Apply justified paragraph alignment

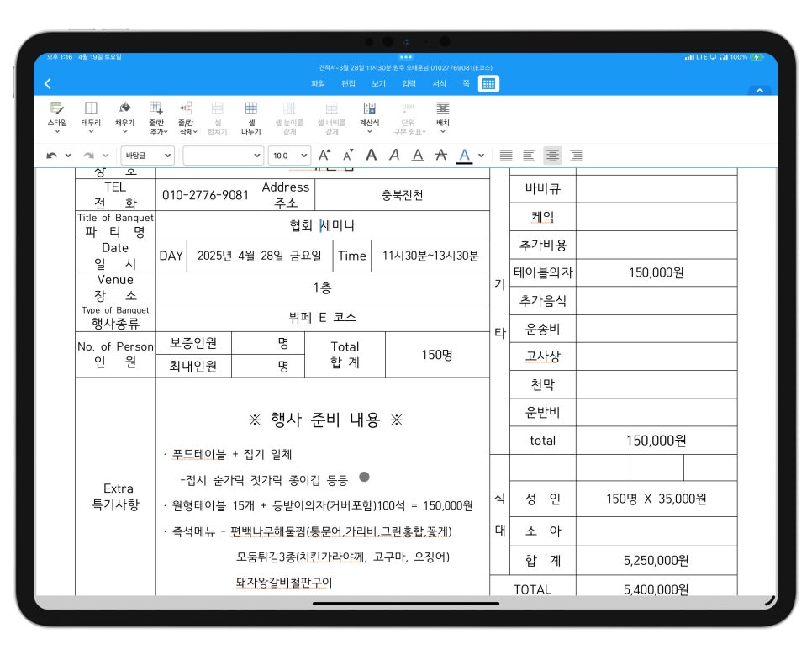[x=506, y=156]
